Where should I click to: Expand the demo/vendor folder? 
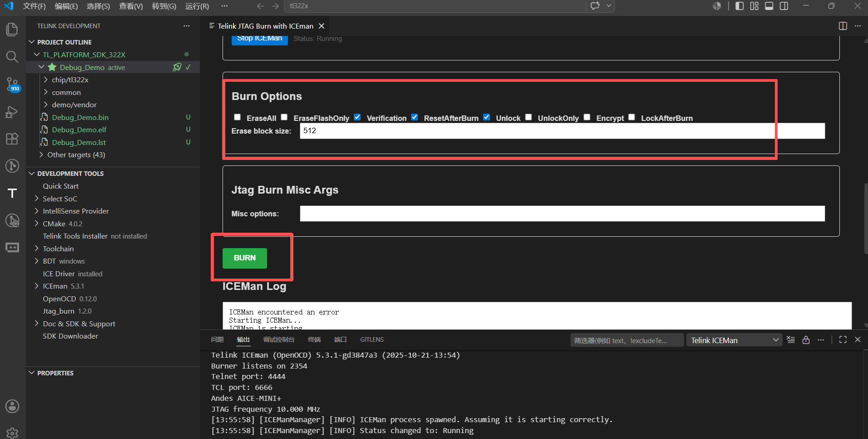coord(45,105)
